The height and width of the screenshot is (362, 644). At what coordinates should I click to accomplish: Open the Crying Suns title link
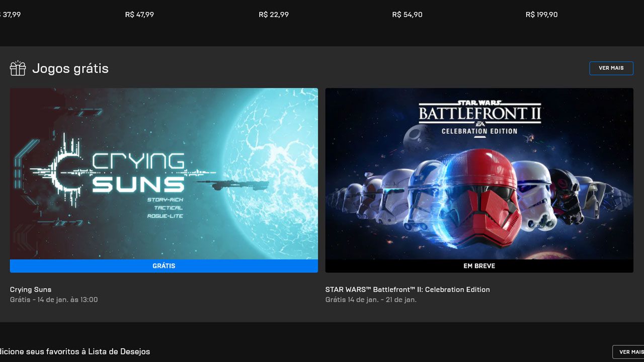pos(31,290)
